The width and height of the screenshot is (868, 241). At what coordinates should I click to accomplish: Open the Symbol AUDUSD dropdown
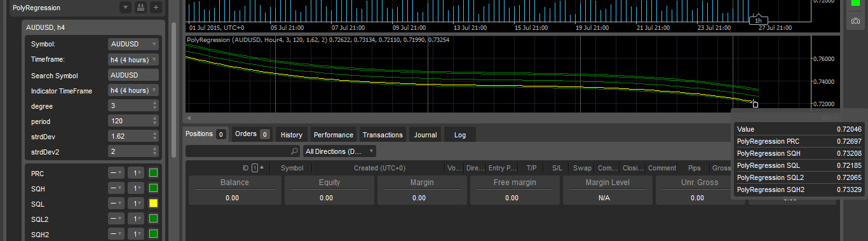click(x=133, y=44)
